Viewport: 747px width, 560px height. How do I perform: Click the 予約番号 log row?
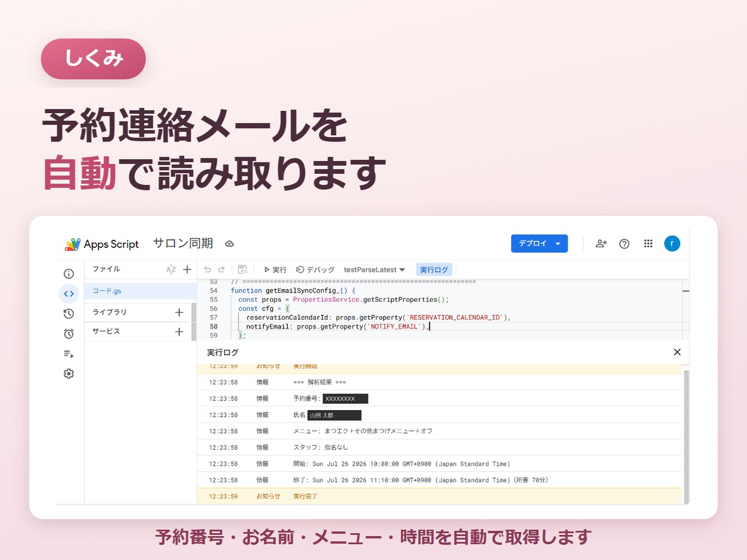(439, 398)
